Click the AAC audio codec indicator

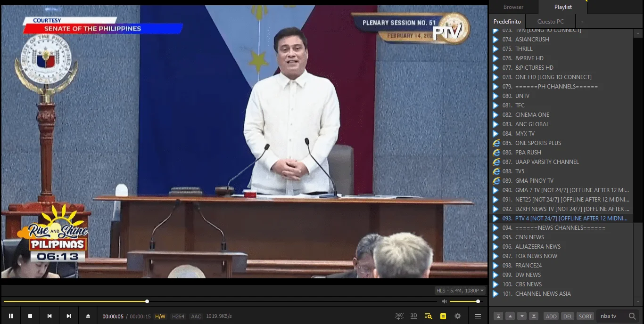pyautogui.click(x=196, y=316)
